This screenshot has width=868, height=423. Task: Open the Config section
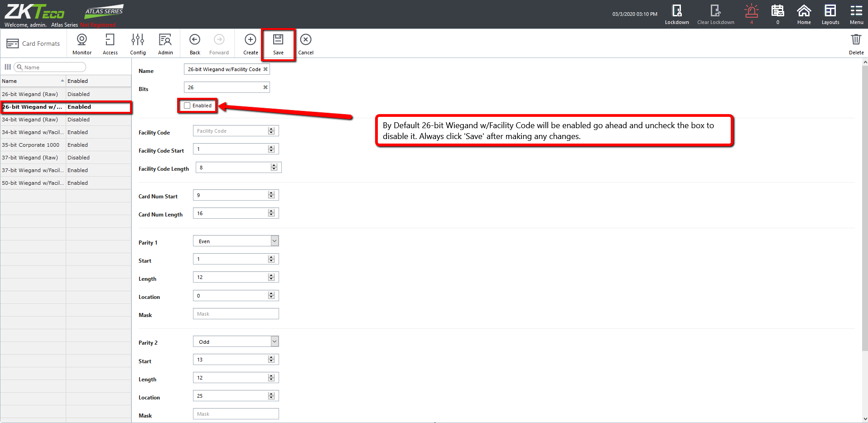(138, 44)
